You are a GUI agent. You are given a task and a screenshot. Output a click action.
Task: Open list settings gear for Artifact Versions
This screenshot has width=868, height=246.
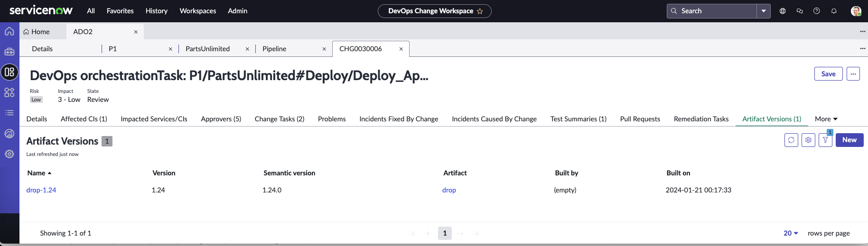(x=808, y=140)
